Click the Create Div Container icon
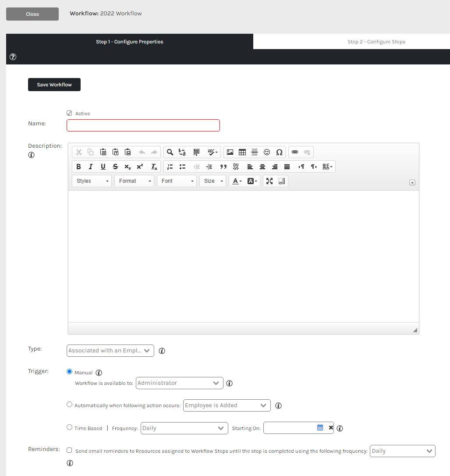The image size is (450, 476). coord(236,167)
